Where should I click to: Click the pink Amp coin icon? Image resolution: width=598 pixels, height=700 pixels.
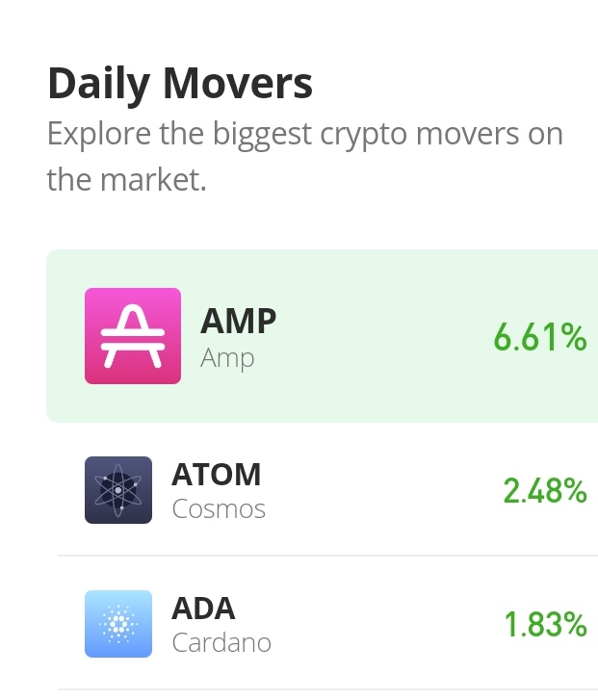pos(133,336)
